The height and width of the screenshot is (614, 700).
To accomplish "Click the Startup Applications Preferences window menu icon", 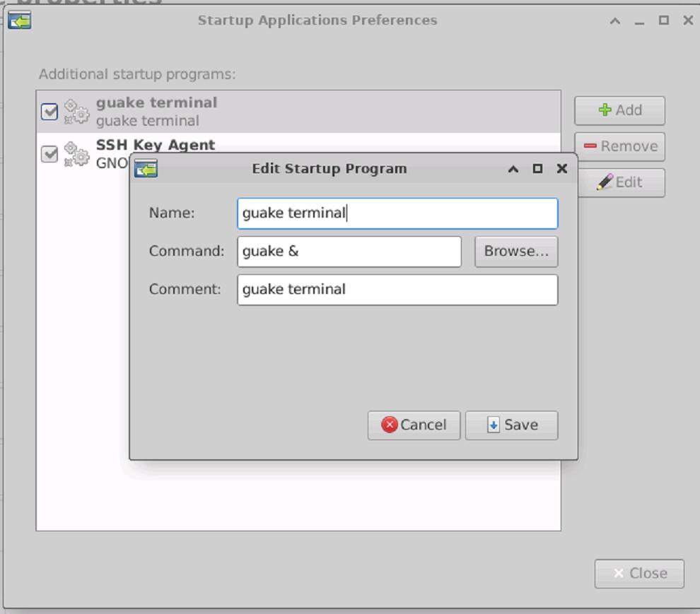I will tap(19, 20).
